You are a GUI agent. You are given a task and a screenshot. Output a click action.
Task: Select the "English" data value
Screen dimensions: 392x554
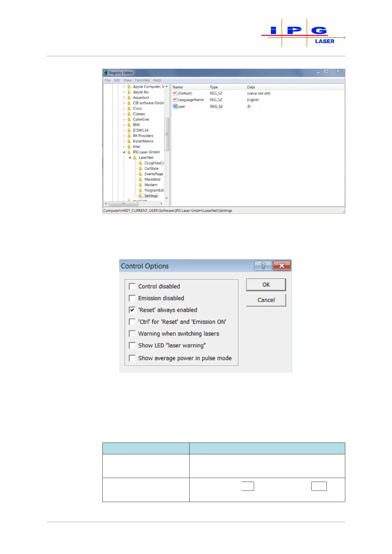click(253, 100)
